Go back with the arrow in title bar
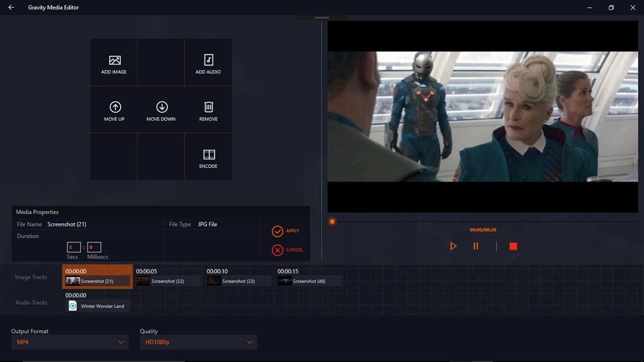Viewport: 644px width, 362px height. (x=11, y=8)
